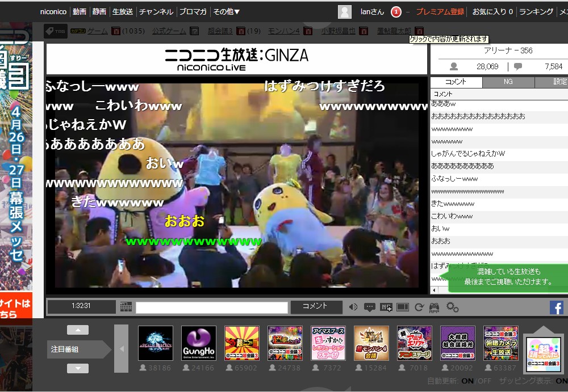This screenshot has height=392, width=568.
Task: Mute the player volume speaker icon
Action: pos(353,307)
